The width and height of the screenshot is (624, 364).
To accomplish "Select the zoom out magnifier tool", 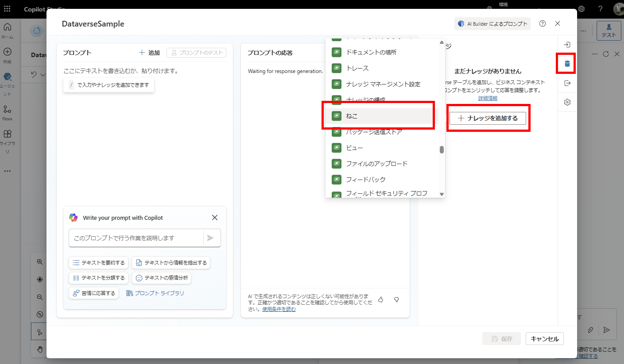I will click(39, 297).
